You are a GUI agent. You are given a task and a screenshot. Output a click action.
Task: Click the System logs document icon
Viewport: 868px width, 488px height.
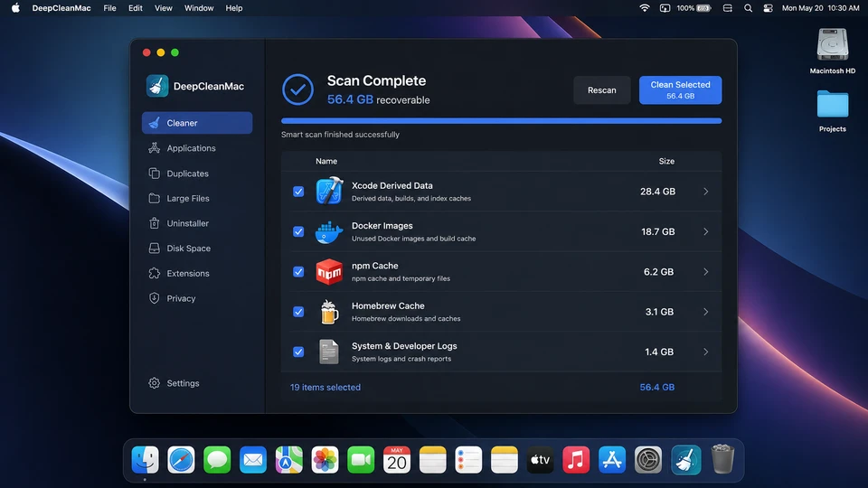coord(329,352)
